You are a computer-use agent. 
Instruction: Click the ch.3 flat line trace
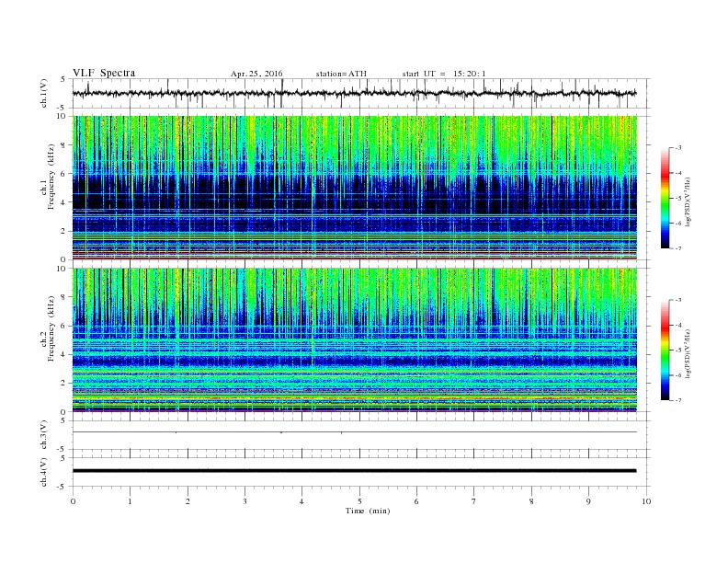coord(354,432)
